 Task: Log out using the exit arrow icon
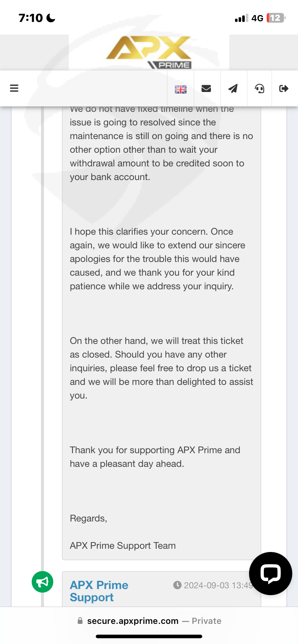point(284,88)
